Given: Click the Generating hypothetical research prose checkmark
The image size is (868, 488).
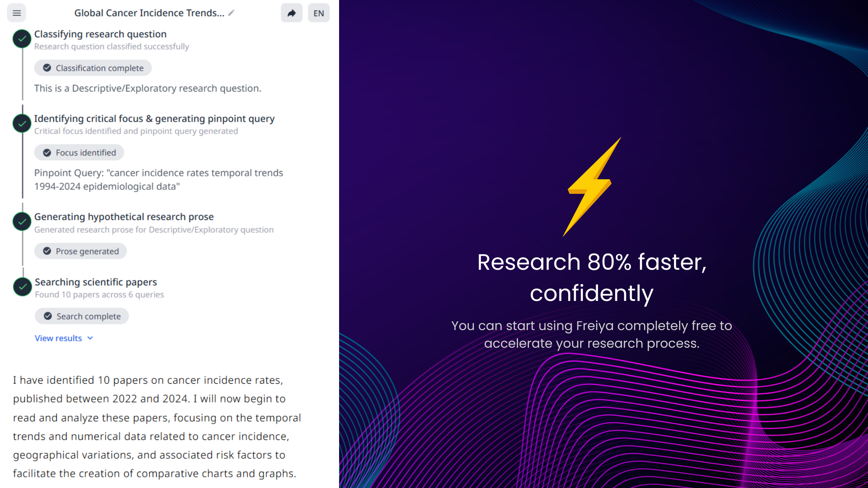Looking at the screenshot, I should click(22, 222).
